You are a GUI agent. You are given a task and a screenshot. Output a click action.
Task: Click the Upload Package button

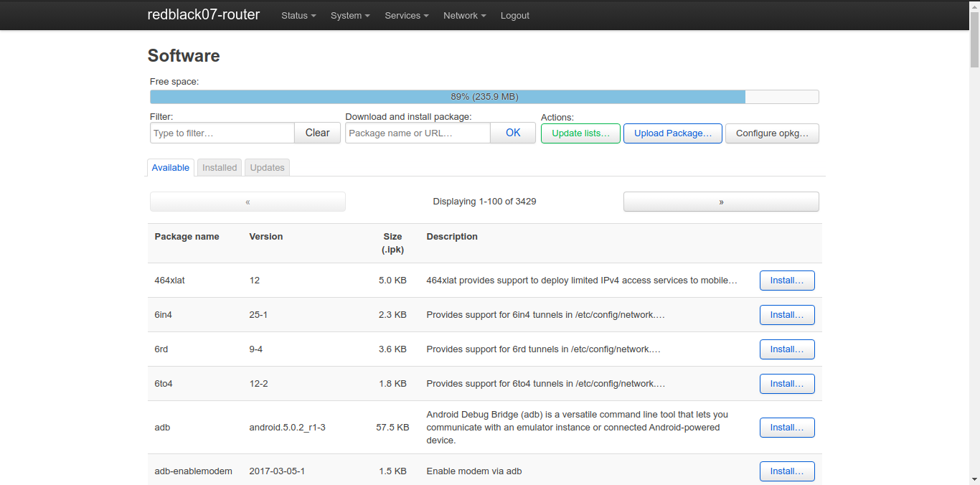[672, 133]
